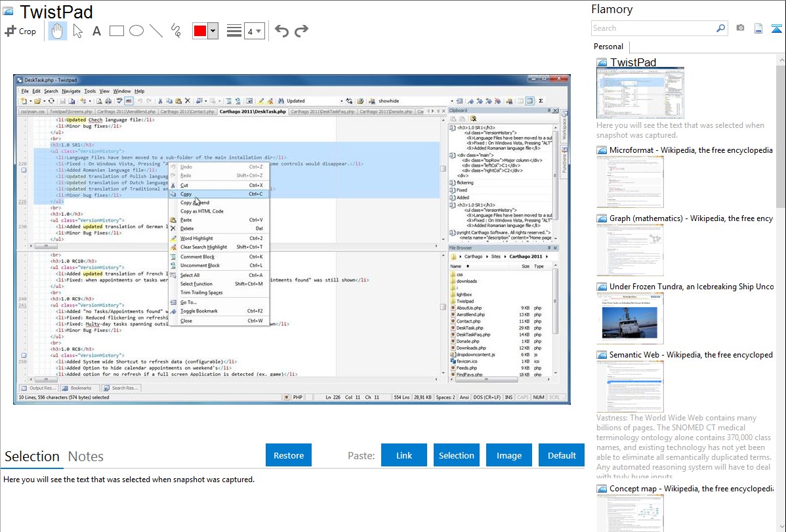Viewport: 786px width, 532px height.
Task: Open Microformat - Wikipedia snapshot title
Action: [691, 150]
